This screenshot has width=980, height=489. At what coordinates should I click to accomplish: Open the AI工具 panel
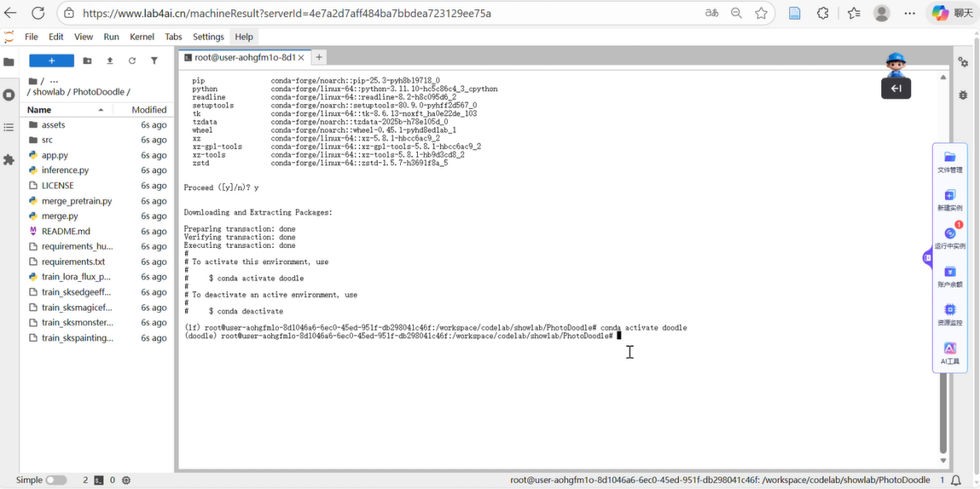[x=950, y=353]
